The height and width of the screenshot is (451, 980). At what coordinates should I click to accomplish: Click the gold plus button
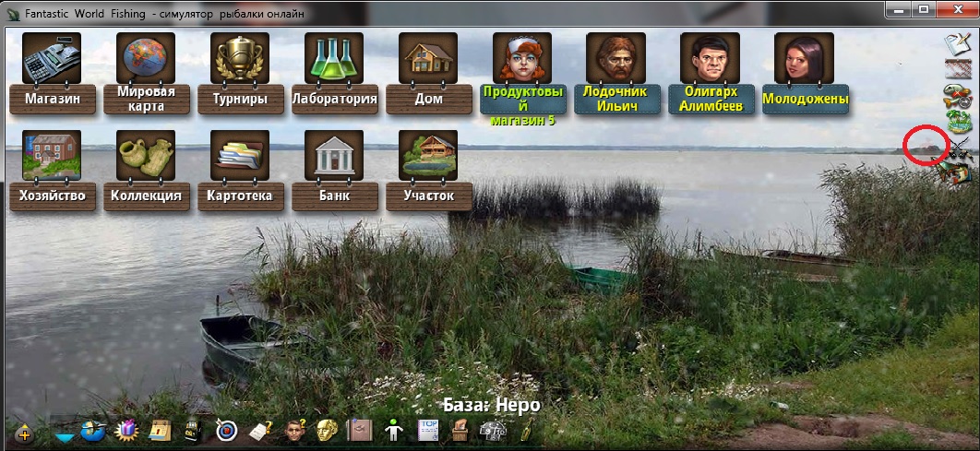point(24,433)
